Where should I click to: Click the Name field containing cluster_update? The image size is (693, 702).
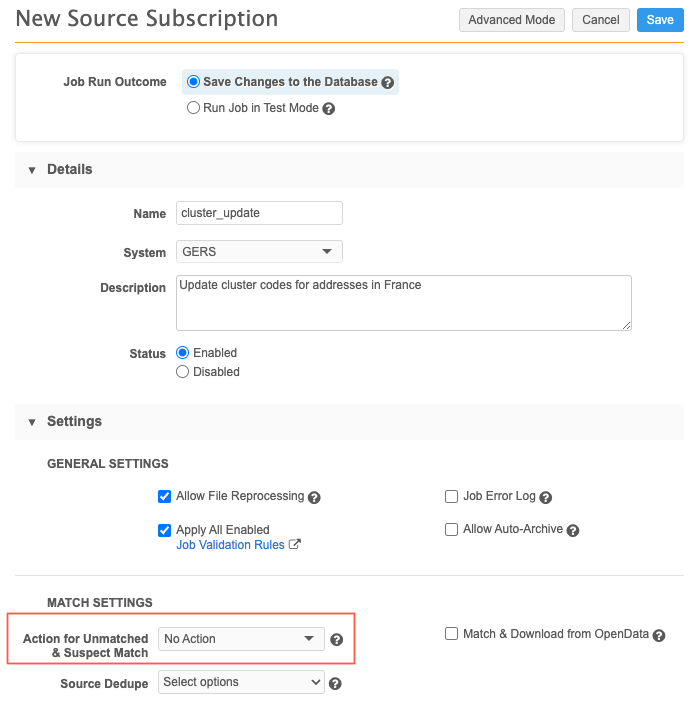[x=259, y=213]
